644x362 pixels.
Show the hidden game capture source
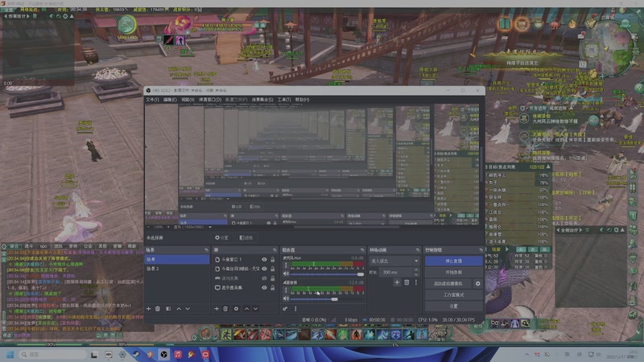pyautogui.click(x=264, y=278)
